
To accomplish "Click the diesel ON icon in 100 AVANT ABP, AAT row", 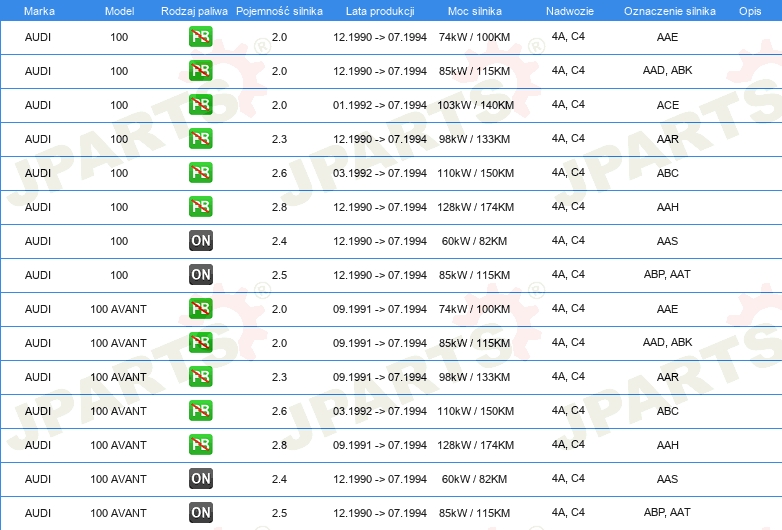I will [200, 513].
